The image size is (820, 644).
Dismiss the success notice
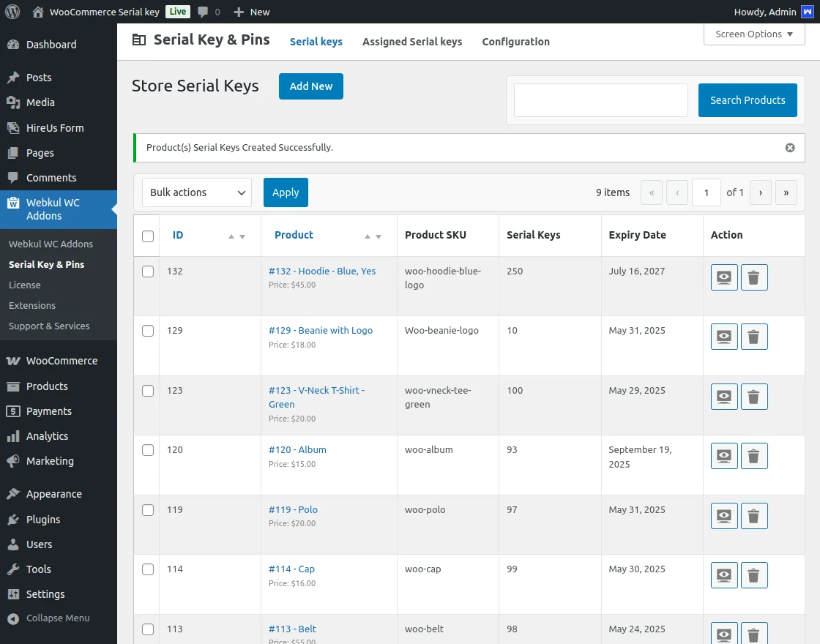point(790,148)
